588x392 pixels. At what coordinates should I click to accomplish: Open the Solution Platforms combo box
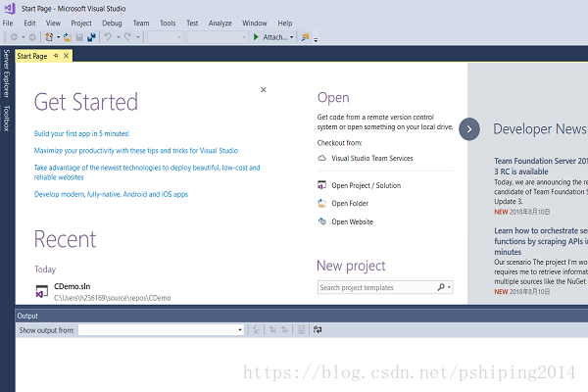(218, 37)
